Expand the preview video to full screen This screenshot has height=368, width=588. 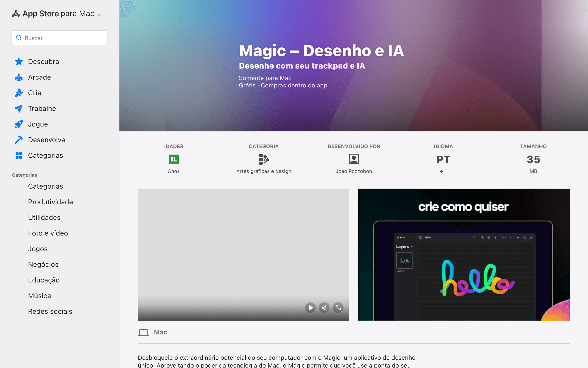pyautogui.click(x=338, y=308)
